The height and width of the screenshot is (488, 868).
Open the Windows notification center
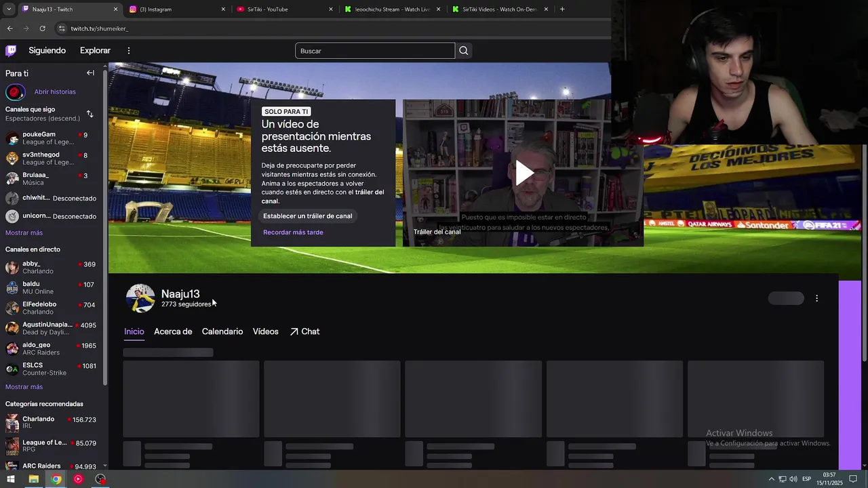[854, 479]
